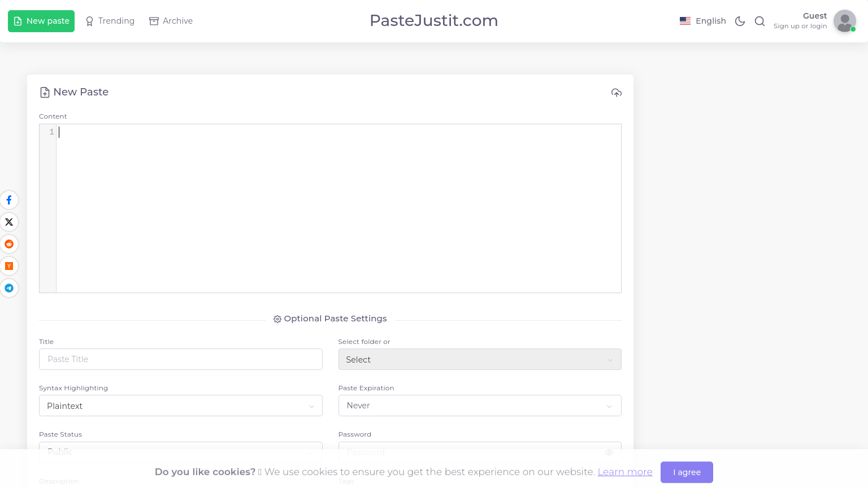The image size is (868, 488).
Task: Share the paste via Telegram
Action: point(9,288)
